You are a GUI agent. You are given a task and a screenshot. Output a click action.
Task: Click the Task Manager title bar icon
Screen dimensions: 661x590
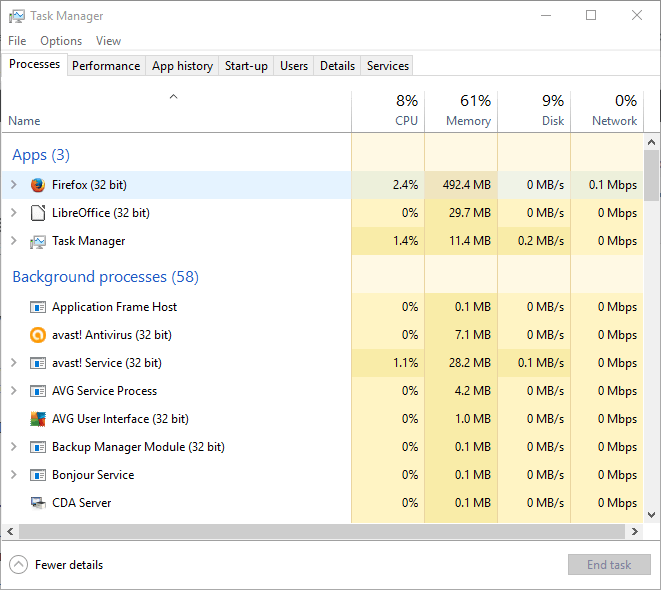(16, 16)
